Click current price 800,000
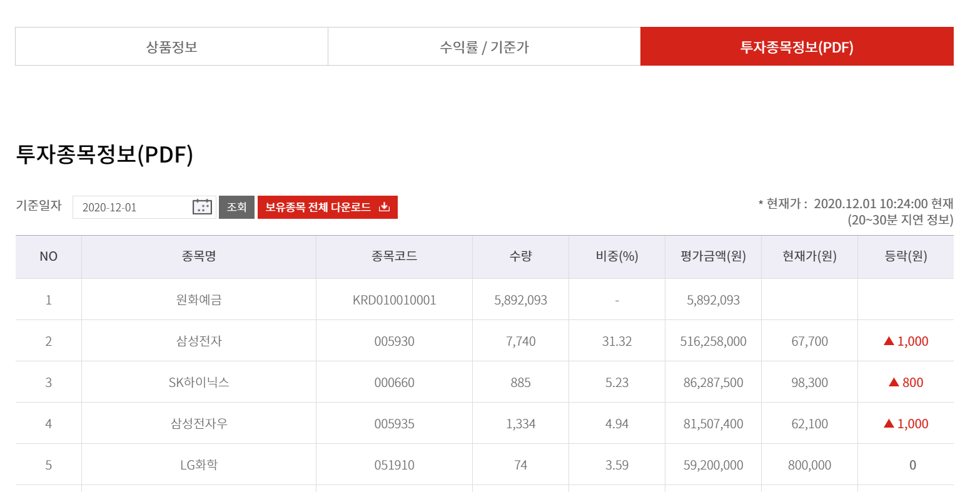980x492 pixels. (809, 465)
